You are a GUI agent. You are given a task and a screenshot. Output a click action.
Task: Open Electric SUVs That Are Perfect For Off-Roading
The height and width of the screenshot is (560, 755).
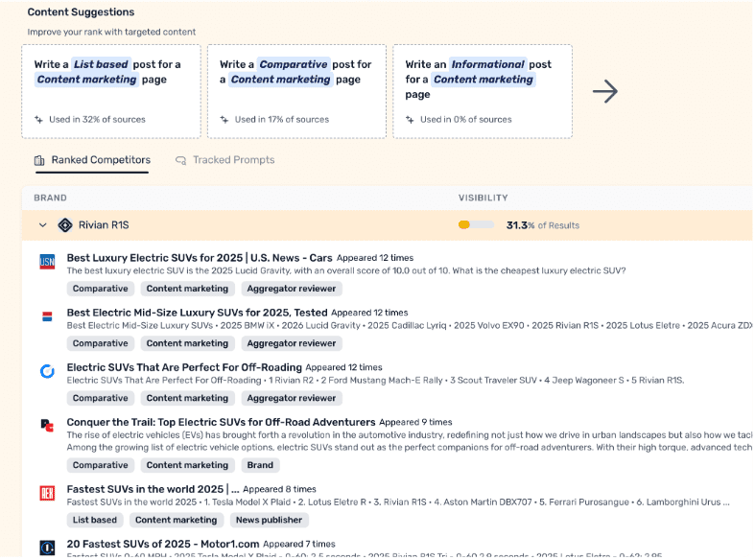184,367
